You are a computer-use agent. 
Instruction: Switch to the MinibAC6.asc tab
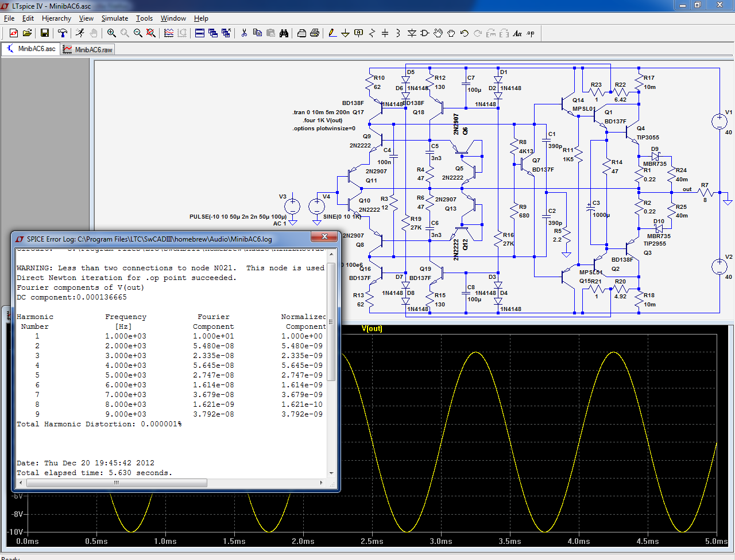coord(31,49)
